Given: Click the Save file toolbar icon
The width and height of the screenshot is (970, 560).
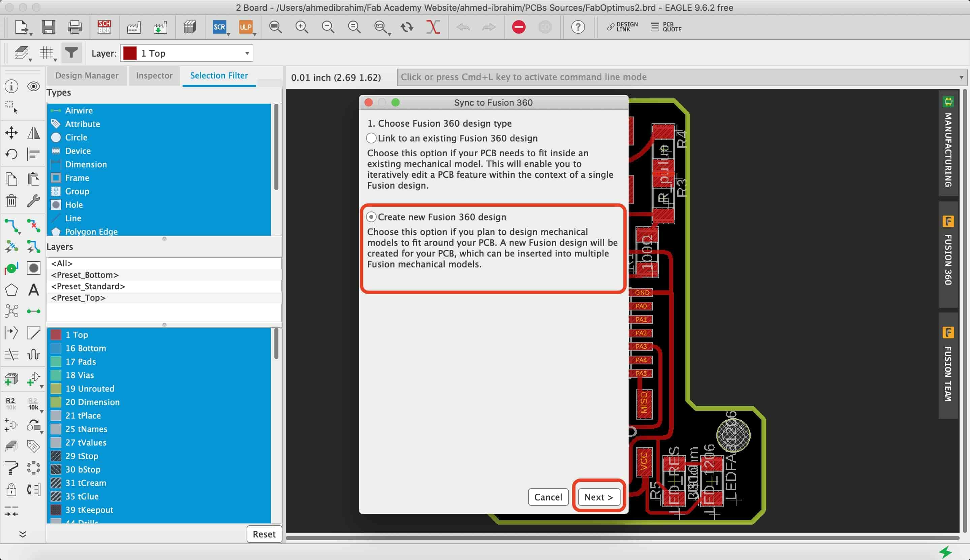Looking at the screenshot, I should [49, 27].
